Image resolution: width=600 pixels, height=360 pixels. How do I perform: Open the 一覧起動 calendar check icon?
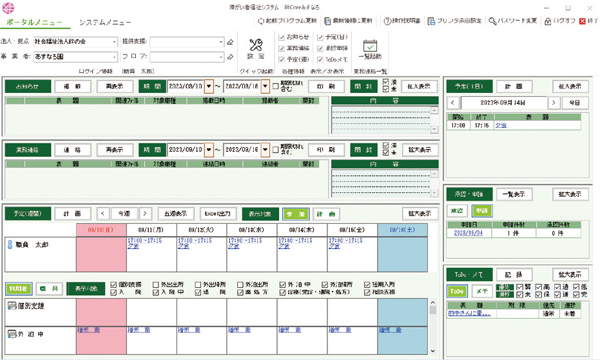[370, 46]
